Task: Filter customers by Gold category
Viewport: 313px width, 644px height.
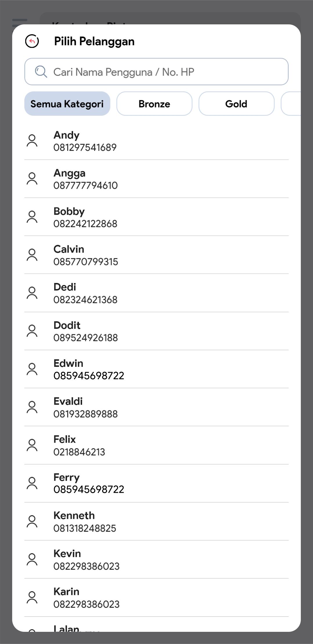Action: pyautogui.click(x=236, y=104)
